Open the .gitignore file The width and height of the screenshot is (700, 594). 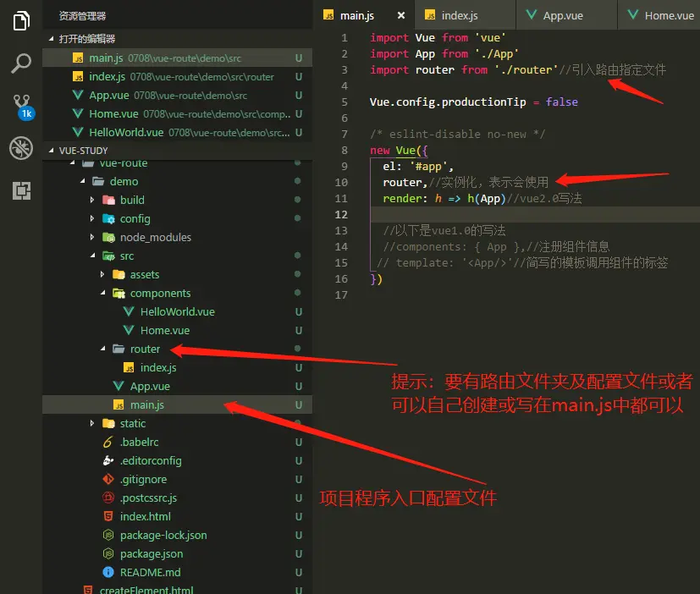click(x=177, y=479)
